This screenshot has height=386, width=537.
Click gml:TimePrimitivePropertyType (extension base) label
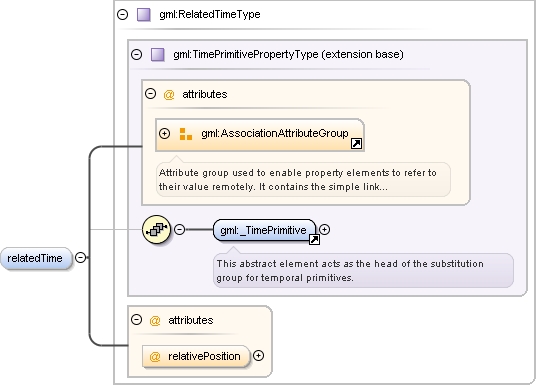288,54
